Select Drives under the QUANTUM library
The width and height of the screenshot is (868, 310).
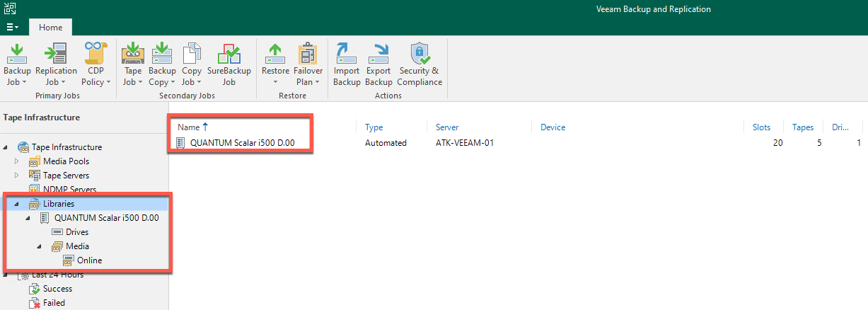[76, 232]
